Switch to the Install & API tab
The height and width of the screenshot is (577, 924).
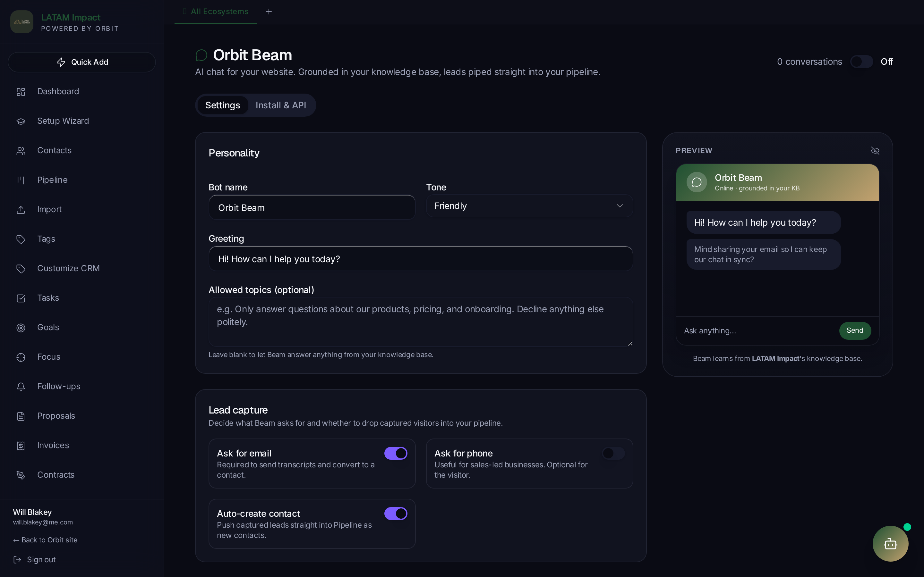[x=281, y=105]
